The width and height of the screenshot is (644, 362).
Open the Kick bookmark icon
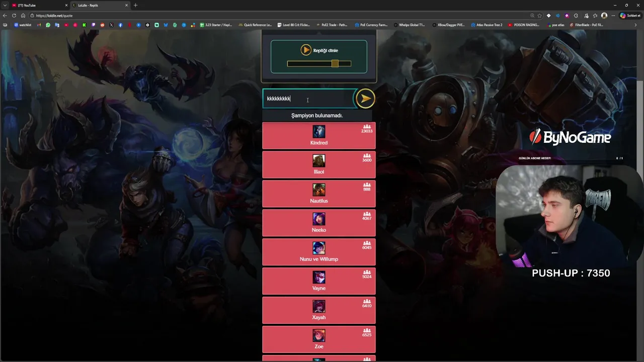coord(84,25)
